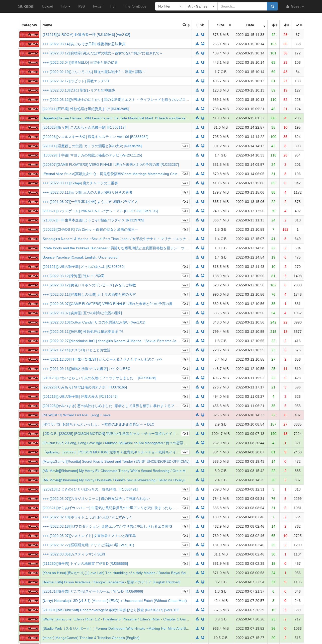Click Games category icon on Wizard Girl Anzu row
This screenshot has height=644, width=322.
point(29,415)
